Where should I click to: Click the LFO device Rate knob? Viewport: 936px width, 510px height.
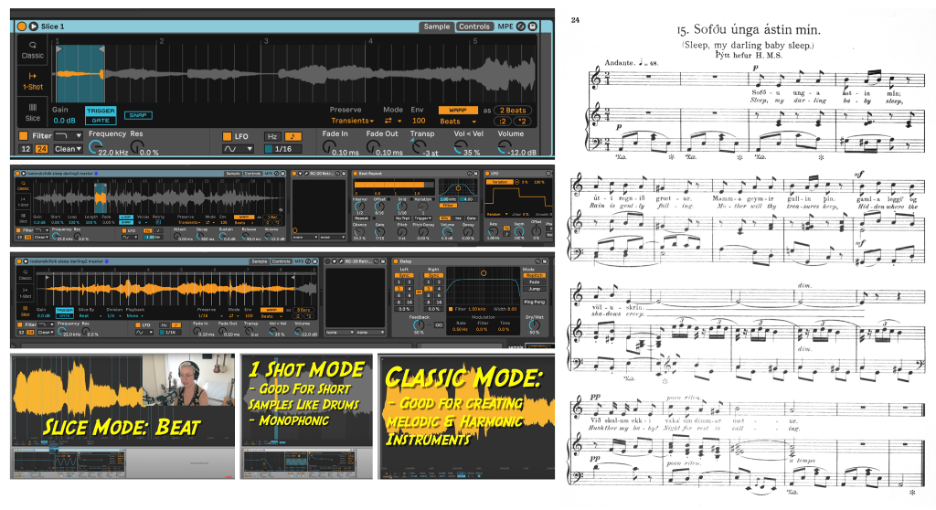coord(493,231)
